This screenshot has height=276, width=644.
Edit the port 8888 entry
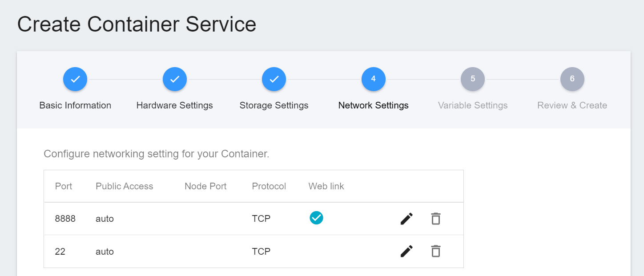tap(407, 219)
